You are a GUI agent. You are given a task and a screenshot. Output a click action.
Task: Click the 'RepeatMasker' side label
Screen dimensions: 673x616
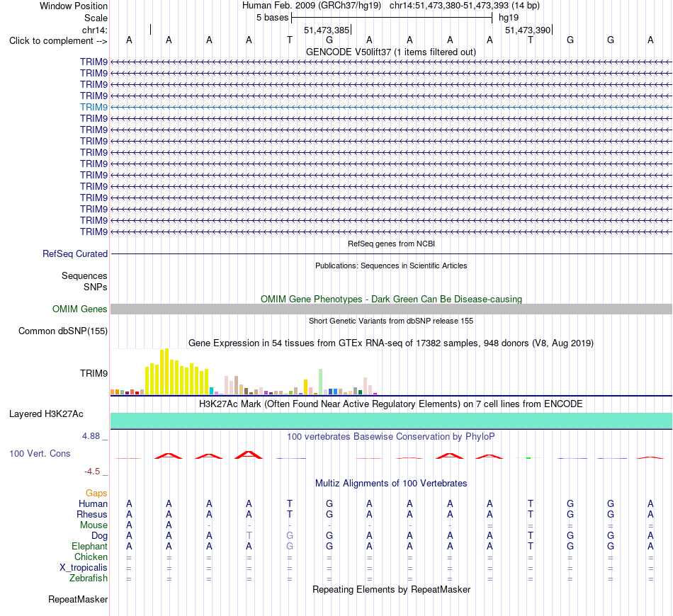(x=78, y=599)
